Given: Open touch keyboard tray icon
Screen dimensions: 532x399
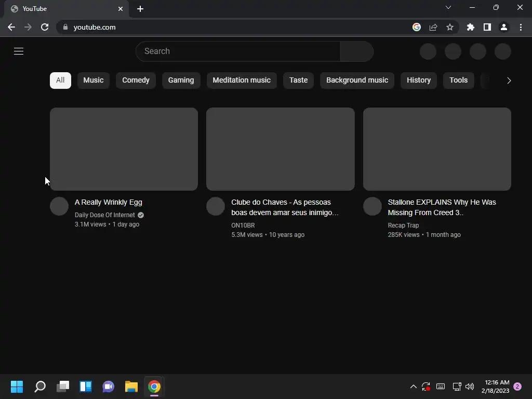Looking at the screenshot, I should 441,387.
